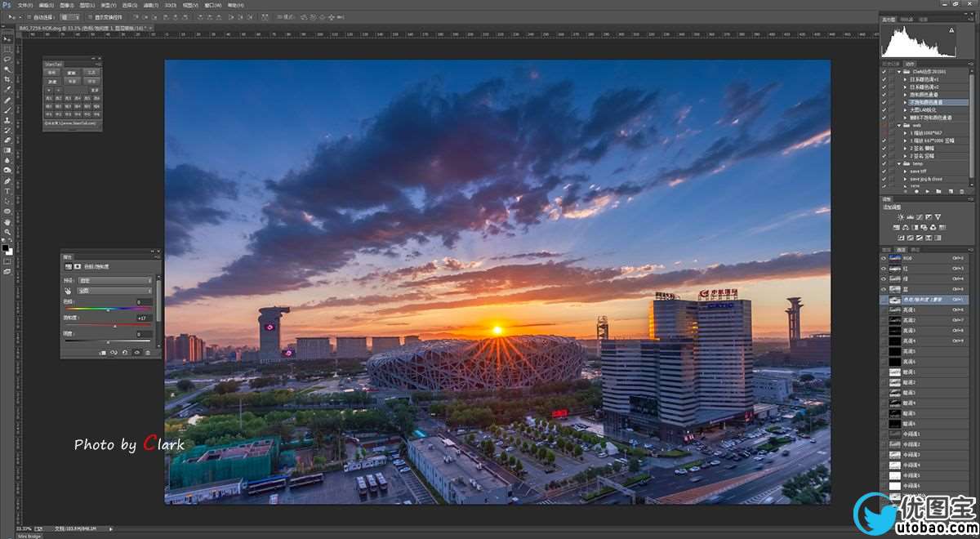Collapse the Clark action set folder

click(898, 71)
